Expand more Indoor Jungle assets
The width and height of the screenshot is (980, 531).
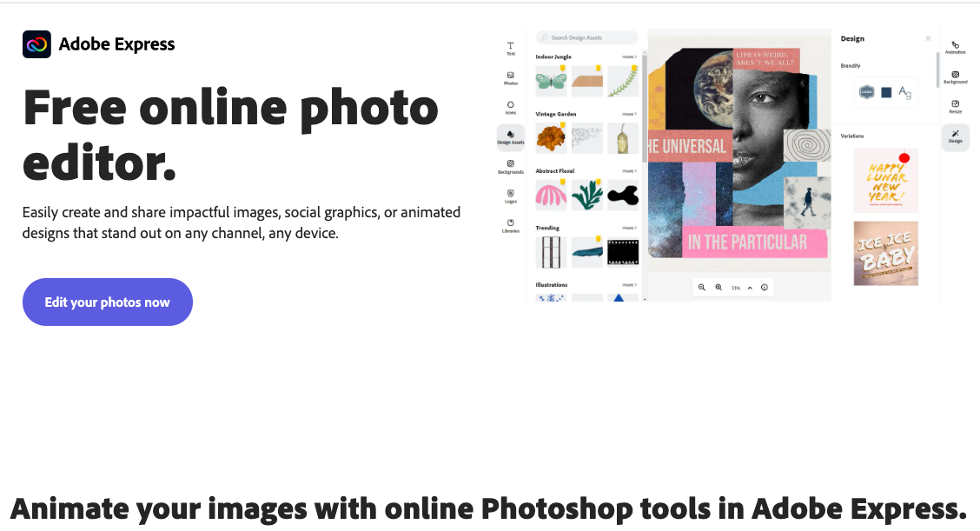(x=630, y=56)
